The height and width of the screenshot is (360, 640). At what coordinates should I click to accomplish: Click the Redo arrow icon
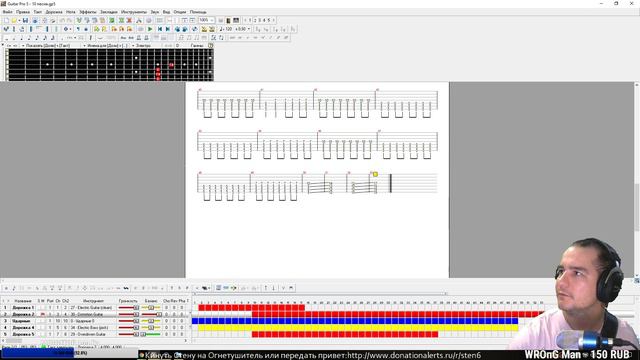coord(69,20)
